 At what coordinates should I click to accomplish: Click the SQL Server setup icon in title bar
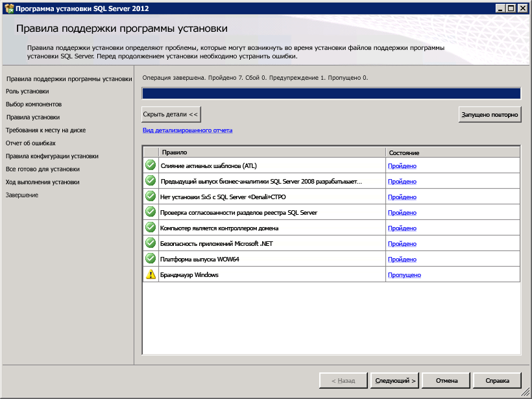pyautogui.click(x=8, y=8)
